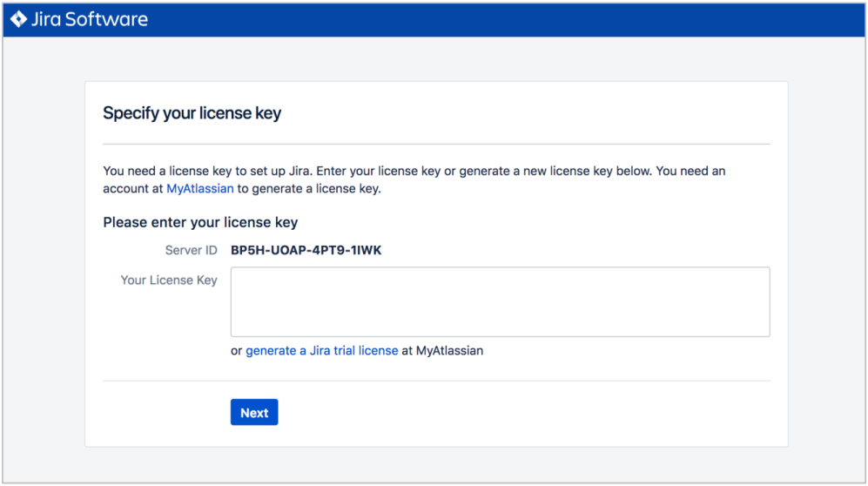Click the Specify your license key heading
This screenshot has height=486, width=868.
click(x=192, y=113)
